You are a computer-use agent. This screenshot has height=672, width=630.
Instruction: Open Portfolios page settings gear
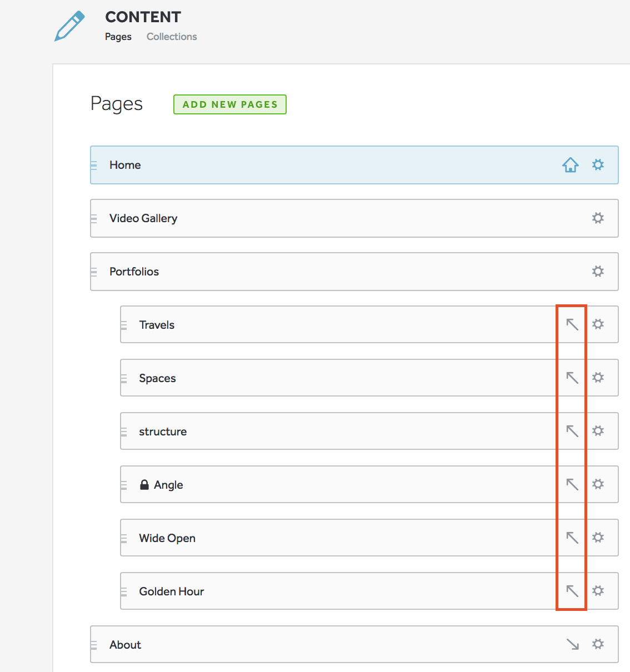[598, 271]
